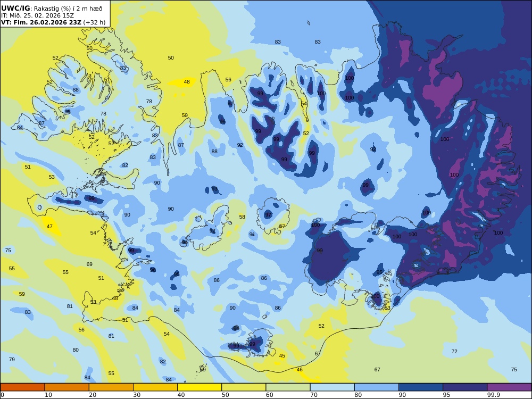Click the '99.9' legend tick label
532x399 pixels.
pos(493,395)
